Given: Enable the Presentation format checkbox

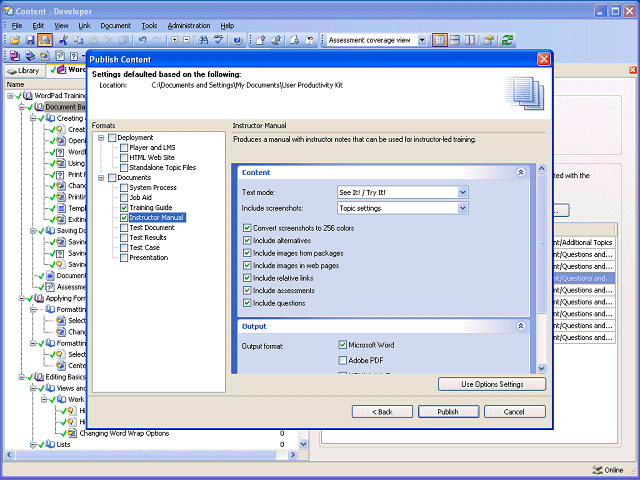Looking at the screenshot, I should [124, 258].
